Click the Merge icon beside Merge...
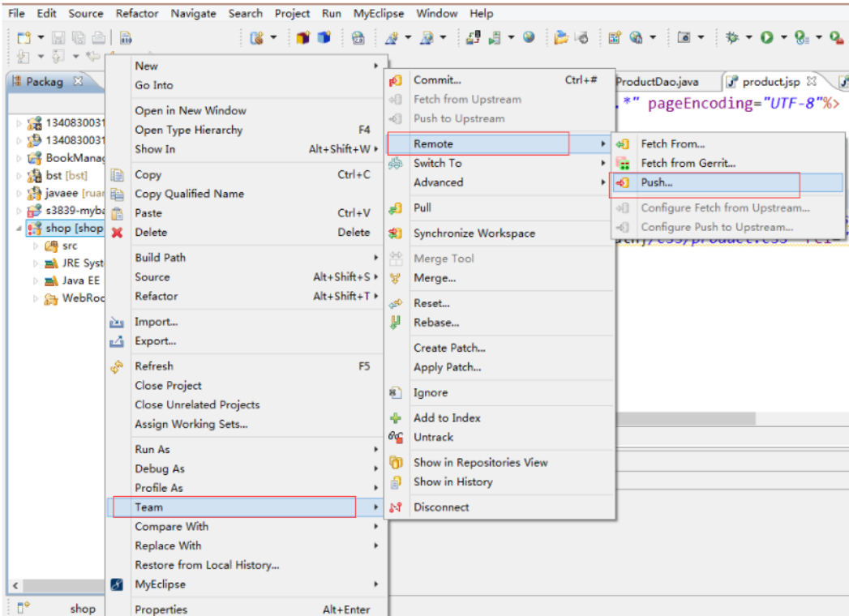The height and width of the screenshot is (616, 849). coord(395,278)
